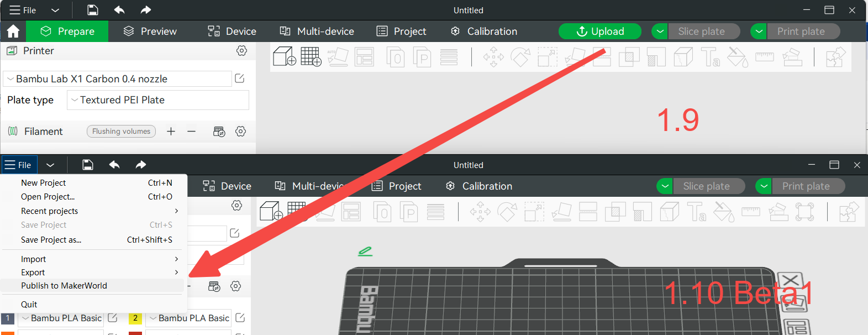Expand Slice plate green arrow in upper window

point(660,32)
